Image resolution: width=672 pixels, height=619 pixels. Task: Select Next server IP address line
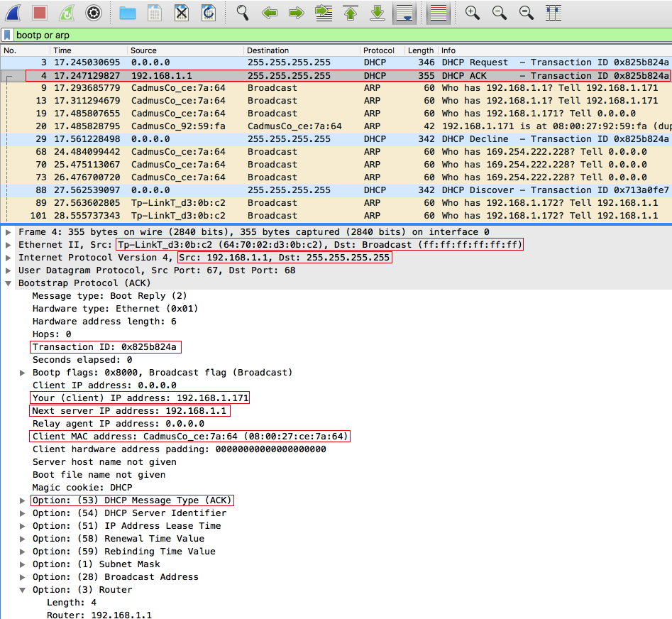click(x=129, y=411)
